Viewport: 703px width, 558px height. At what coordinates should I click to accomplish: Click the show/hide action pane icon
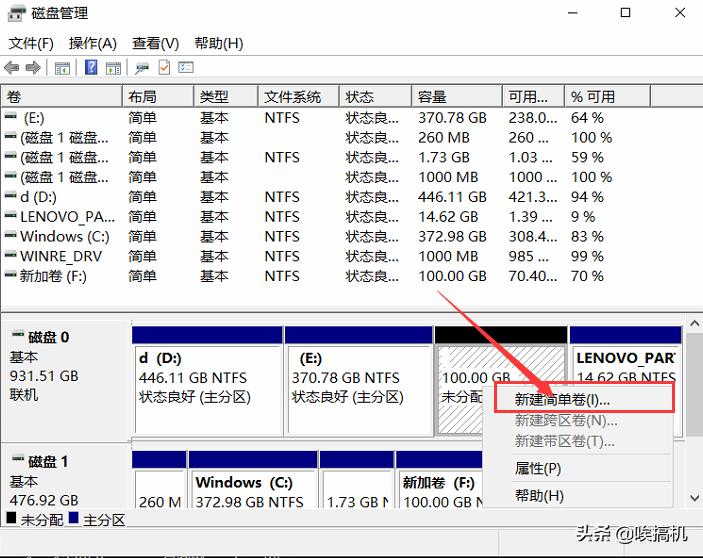[x=113, y=68]
